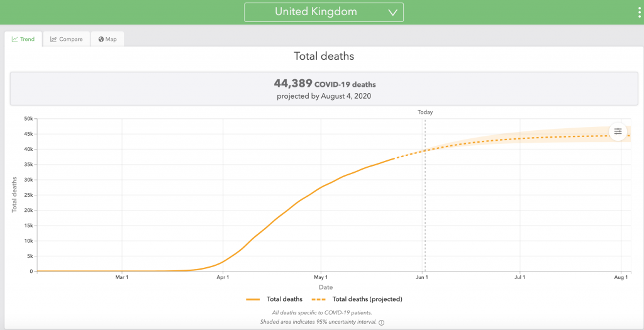Click the Shaded area 95% uncertainty note
Image resolution: width=644 pixels, height=330 pixels.
click(318, 322)
